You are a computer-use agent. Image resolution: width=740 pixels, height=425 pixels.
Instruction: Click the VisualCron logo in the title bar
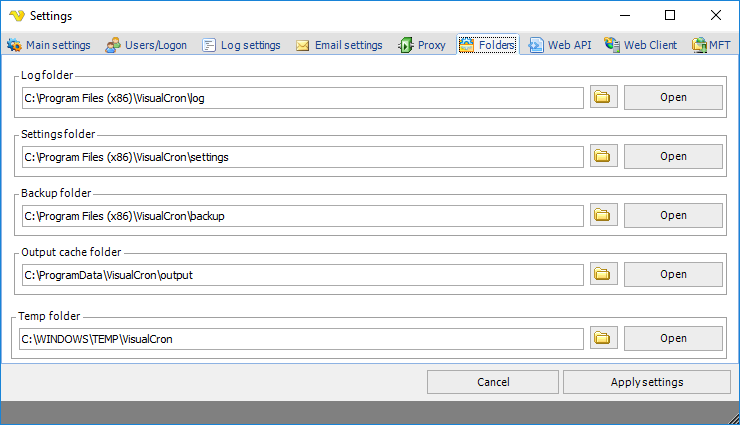click(x=17, y=16)
